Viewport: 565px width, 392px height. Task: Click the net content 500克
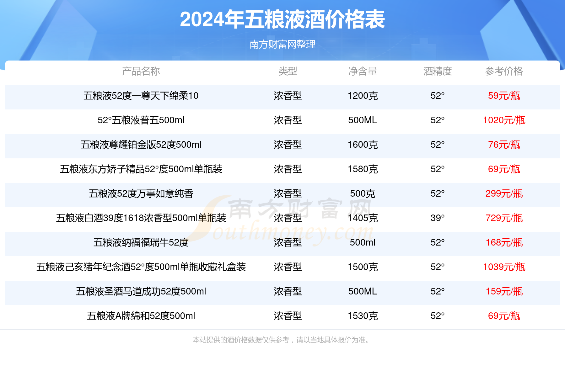coord(363,193)
